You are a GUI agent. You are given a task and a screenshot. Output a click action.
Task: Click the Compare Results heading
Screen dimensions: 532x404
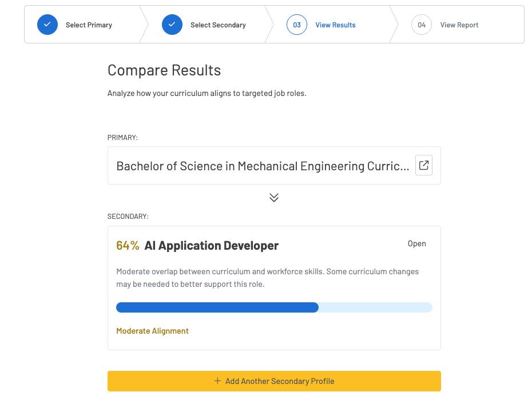pyautogui.click(x=164, y=70)
